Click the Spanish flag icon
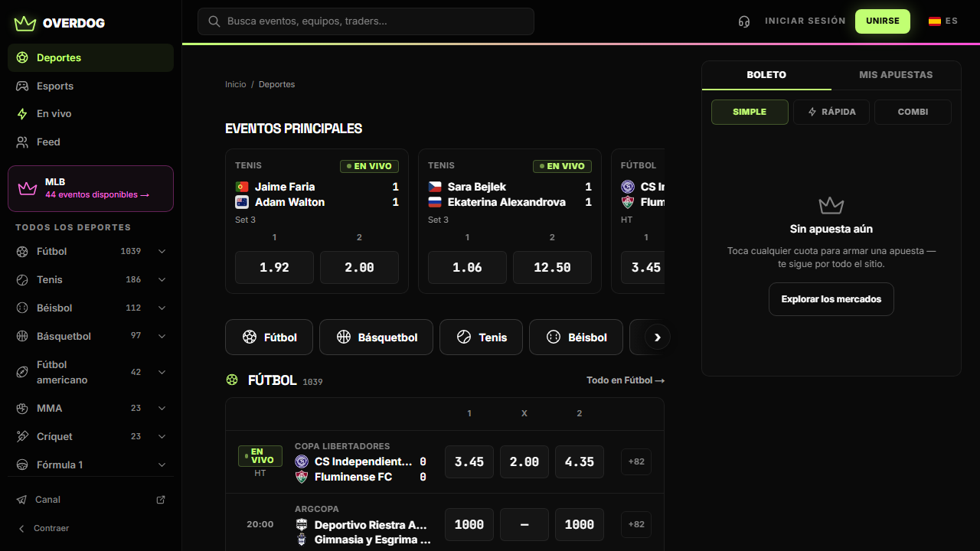Screen dimensions: 980x551 [935, 21]
